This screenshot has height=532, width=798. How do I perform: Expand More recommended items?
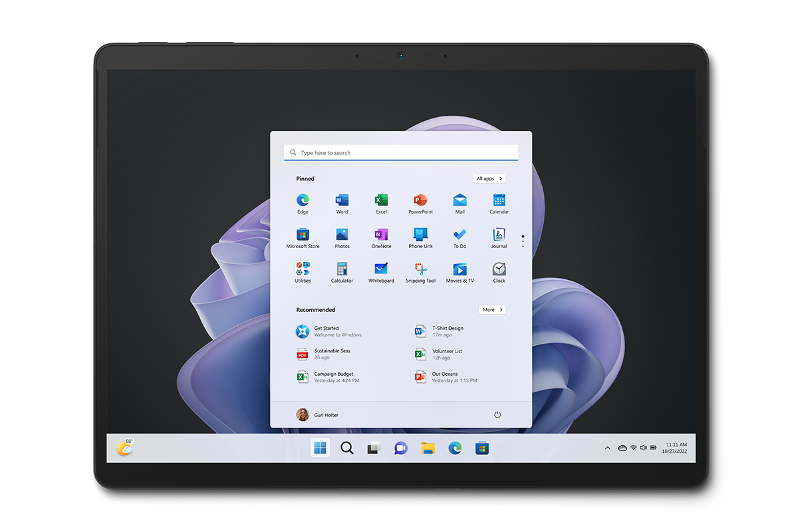pyautogui.click(x=492, y=310)
